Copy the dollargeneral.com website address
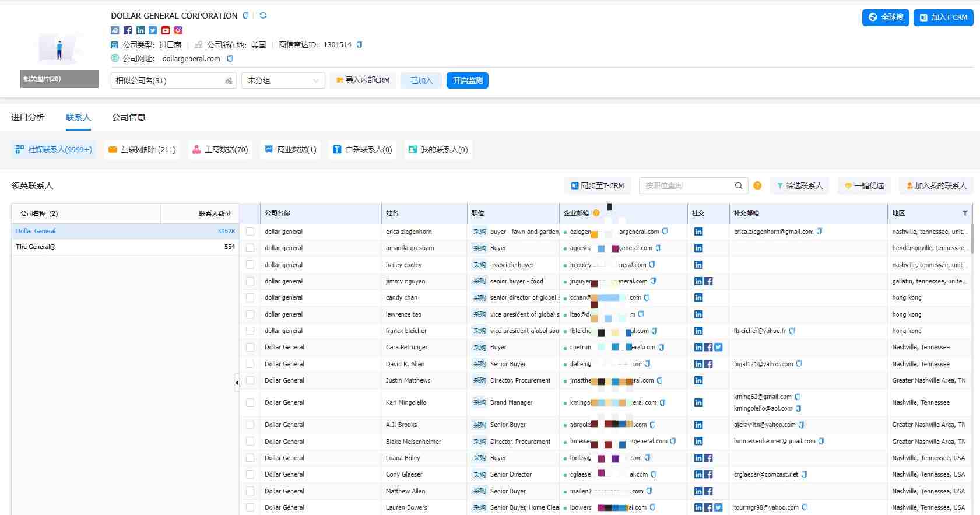 [230, 58]
